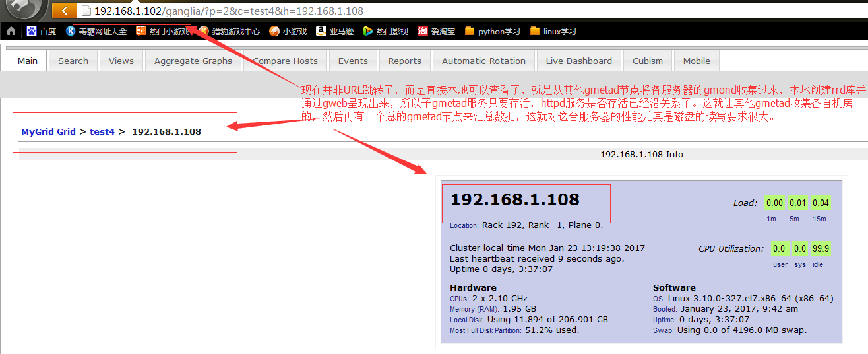Viewport: 868px width, 354px height.
Task: Click the browser logo menu button
Action: pyautogui.click(x=23, y=9)
